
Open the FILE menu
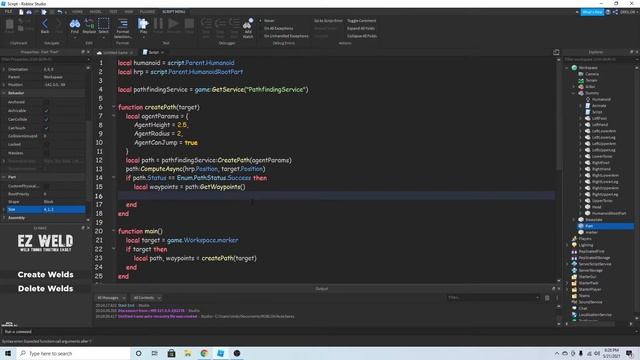click(8, 12)
